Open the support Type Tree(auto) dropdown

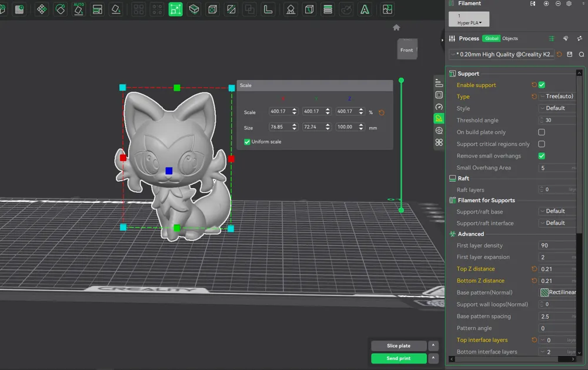tap(557, 96)
